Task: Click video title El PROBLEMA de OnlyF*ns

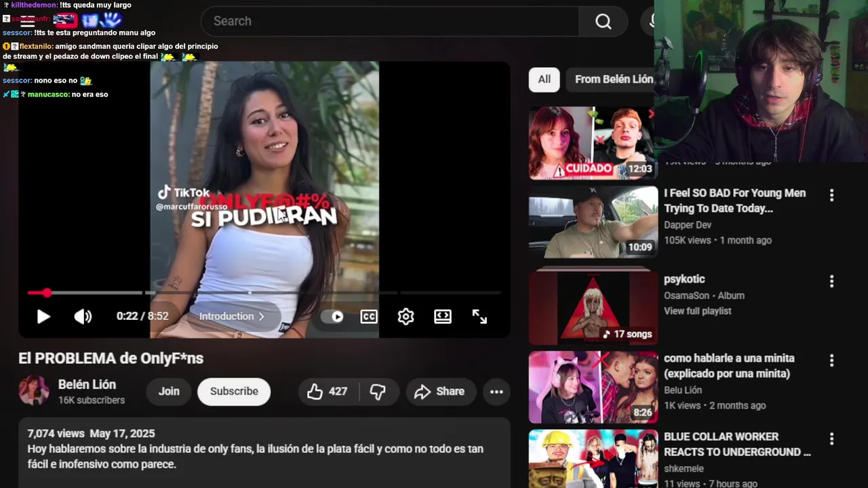Action: (111, 359)
